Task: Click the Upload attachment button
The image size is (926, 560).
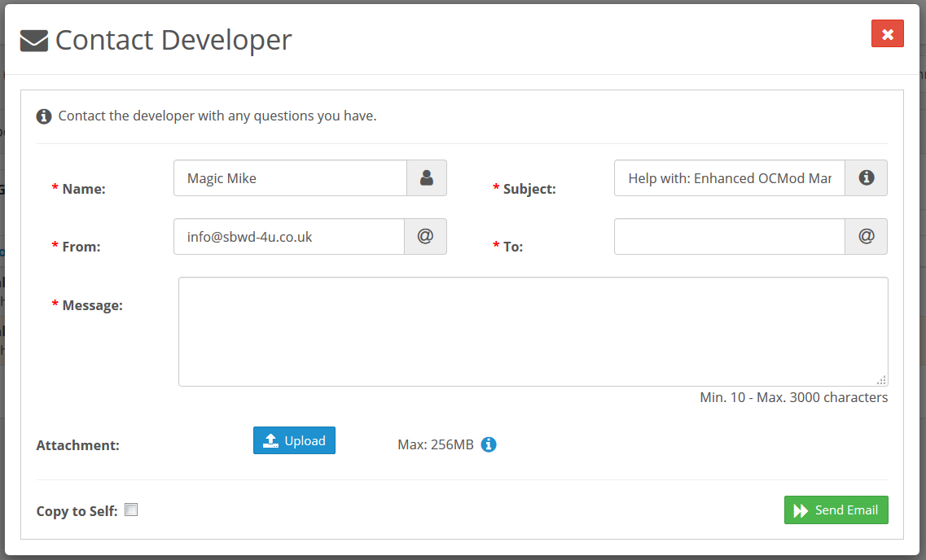Action: click(294, 440)
